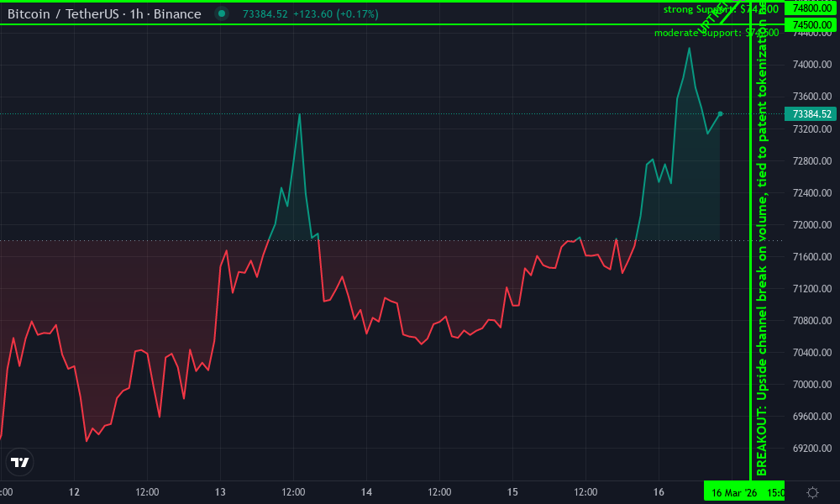Select the current price label "73384.52"

click(809, 112)
